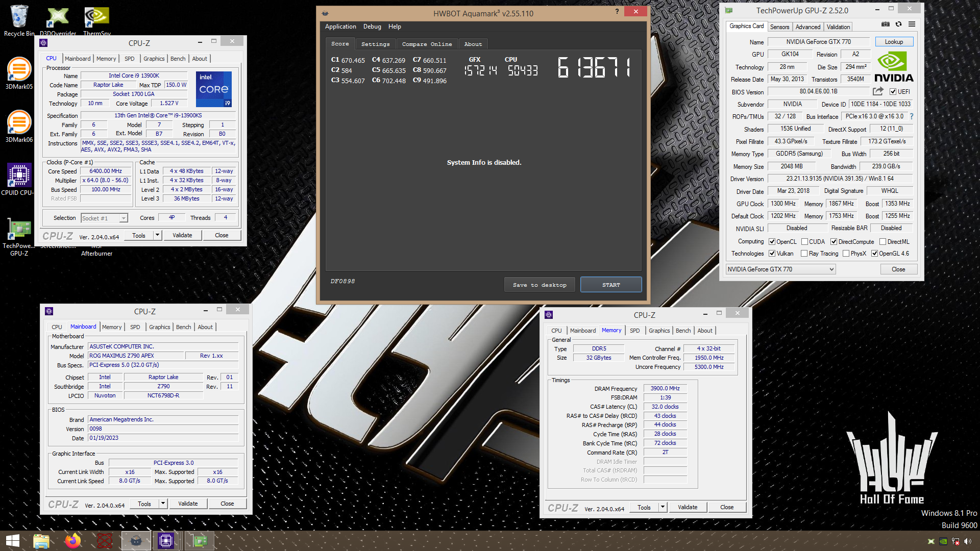The image size is (980, 551).
Task: Click the START button in Aquamark
Action: [611, 285]
